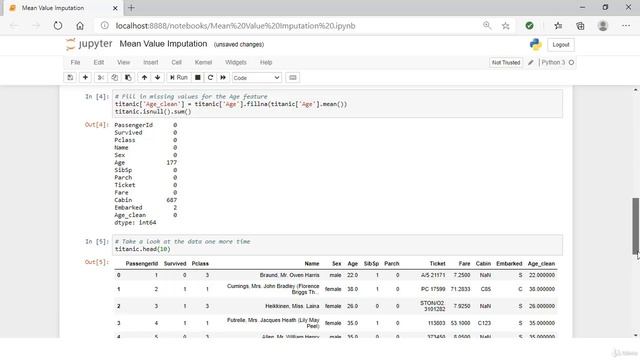This screenshot has width=640, height=360.
Task: Close the Mean Value Imputation tab
Action: click(x=115, y=8)
